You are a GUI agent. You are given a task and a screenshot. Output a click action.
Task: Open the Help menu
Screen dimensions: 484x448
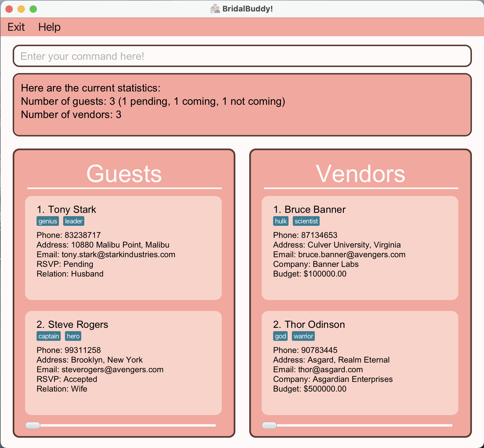(x=49, y=27)
